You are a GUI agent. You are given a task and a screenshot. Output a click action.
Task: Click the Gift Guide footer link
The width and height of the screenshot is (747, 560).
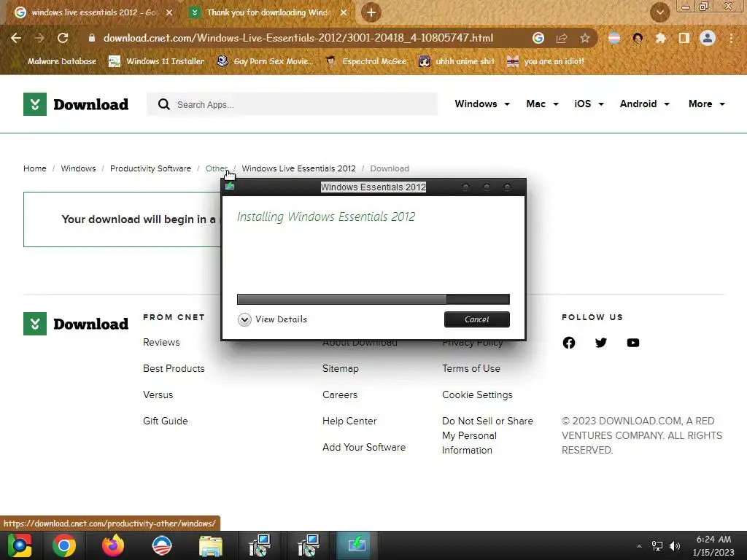[166, 421]
